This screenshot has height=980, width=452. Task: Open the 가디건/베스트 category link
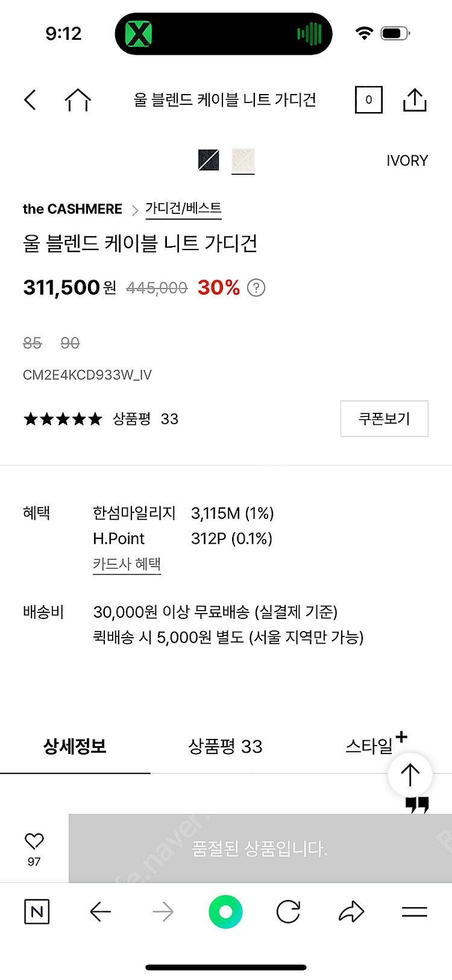[183, 209]
